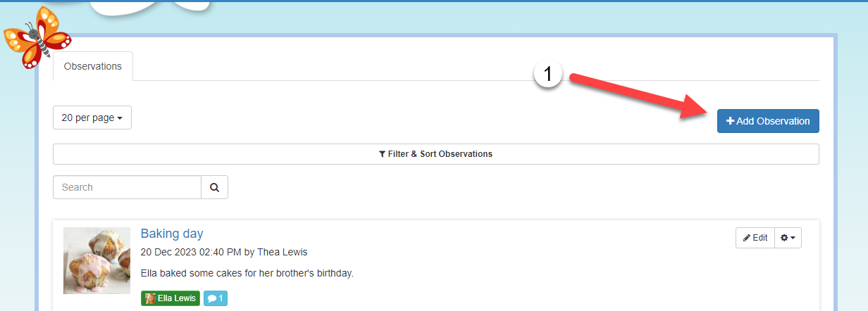The height and width of the screenshot is (311, 868).
Task: Click the observation description about Ella's cakes
Action: tap(247, 273)
